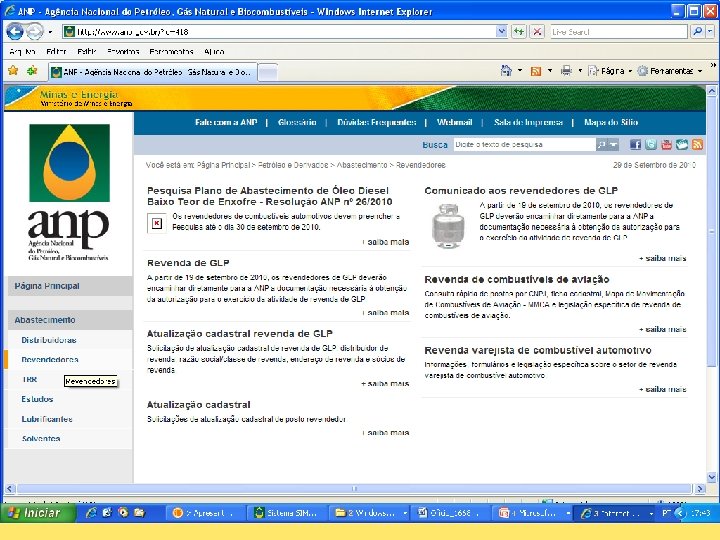Open the Sala de Imprensa link
This screenshot has height=540, width=720.
pos(529,122)
